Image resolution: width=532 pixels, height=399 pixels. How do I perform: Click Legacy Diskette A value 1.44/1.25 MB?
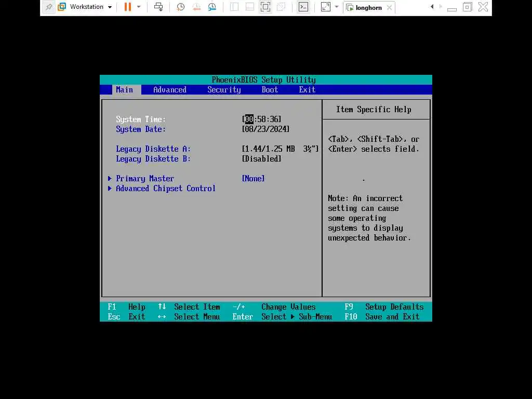tap(280, 149)
